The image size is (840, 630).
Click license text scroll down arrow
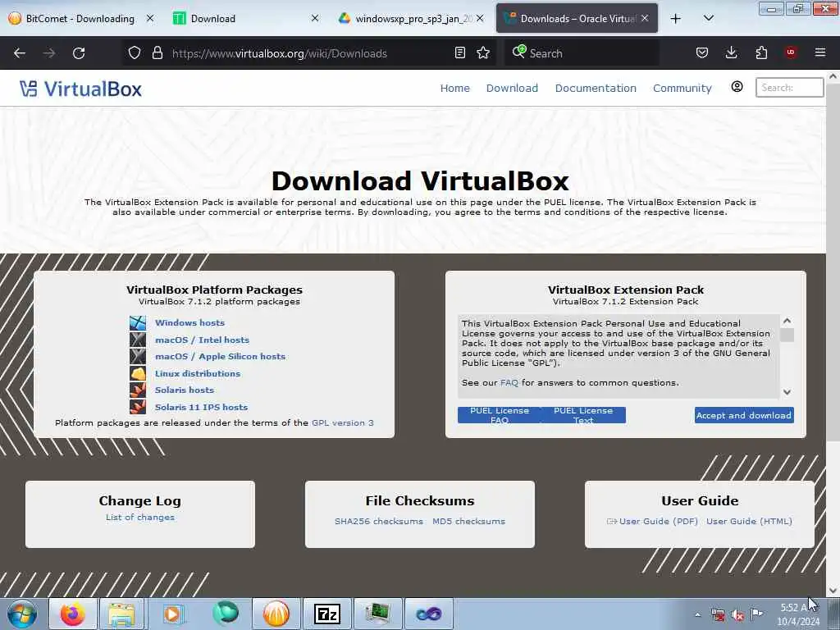[x=787, y=391]
